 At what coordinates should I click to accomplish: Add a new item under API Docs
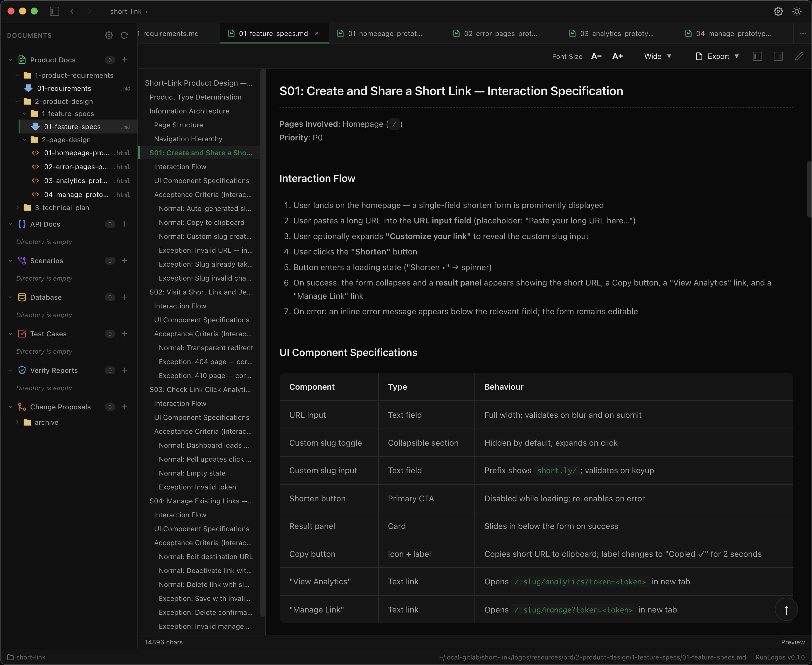click(125, 224)
